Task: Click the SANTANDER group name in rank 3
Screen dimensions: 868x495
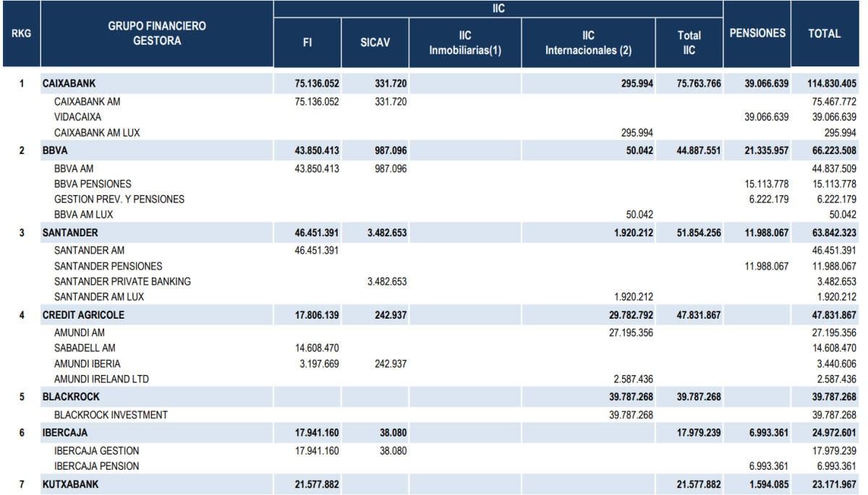Action: pos(70,233)
